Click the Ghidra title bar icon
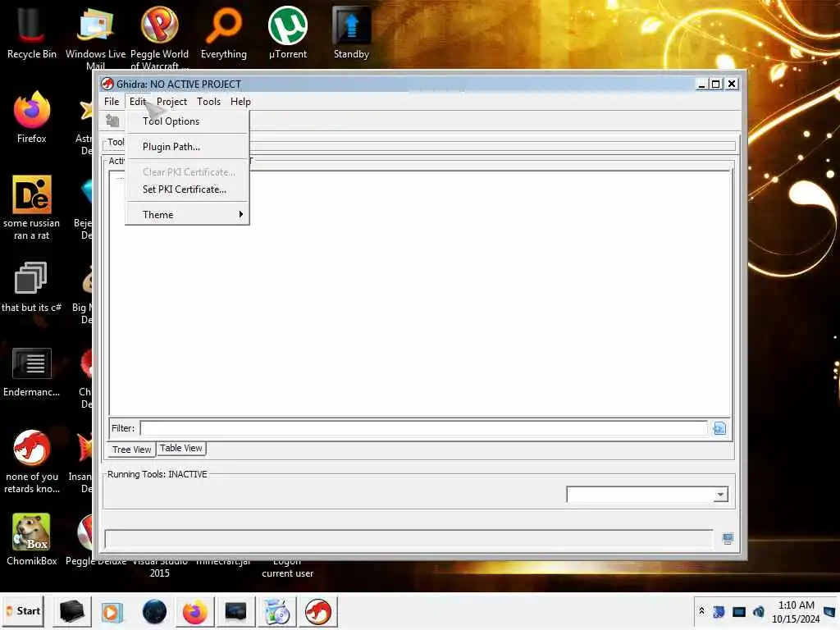840x630 pixels. tap(107, 84)
